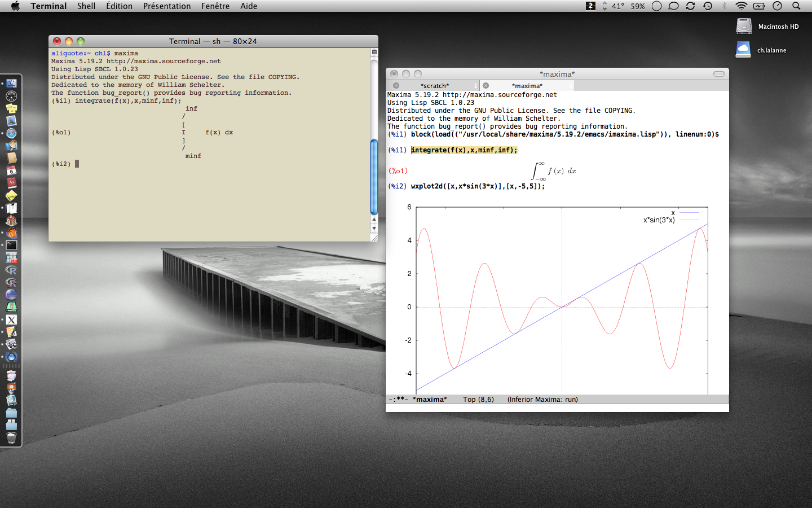Click the integrate(f(x),x,minf,inf) input line
This screenshot has height=508, width=812.
click(464, 150)
